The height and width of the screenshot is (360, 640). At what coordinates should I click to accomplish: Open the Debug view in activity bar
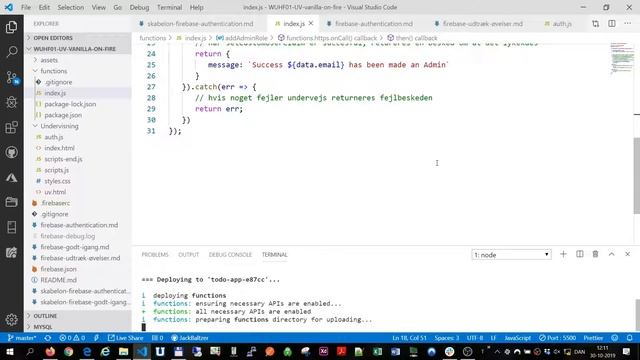point(11,102)
